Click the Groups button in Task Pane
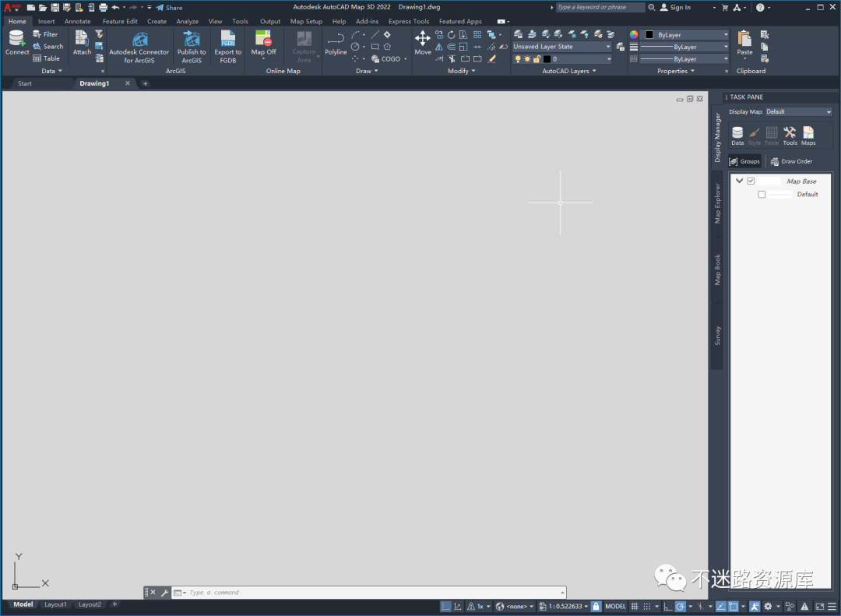 click(x=744, y=161)
